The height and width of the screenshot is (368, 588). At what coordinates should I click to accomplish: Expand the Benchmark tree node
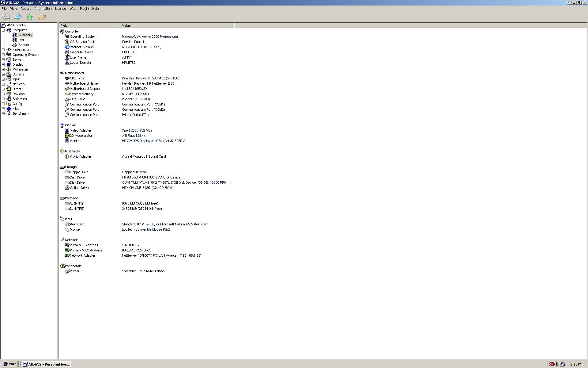coord(3,113)
